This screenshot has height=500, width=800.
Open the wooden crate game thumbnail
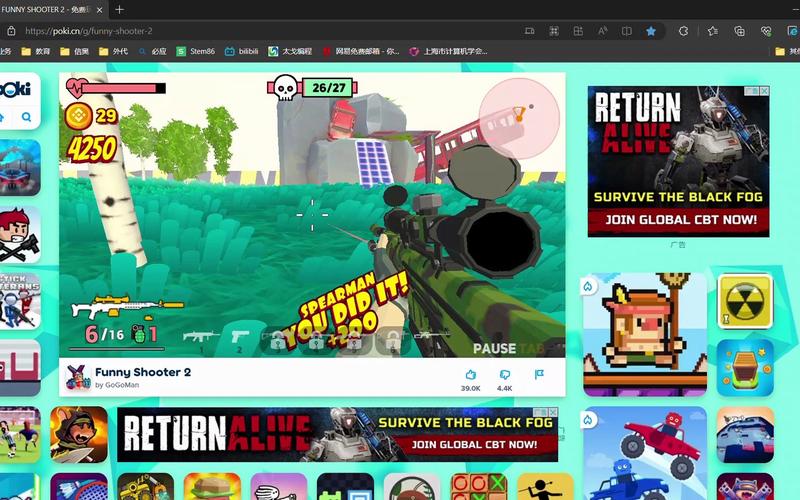745,368
